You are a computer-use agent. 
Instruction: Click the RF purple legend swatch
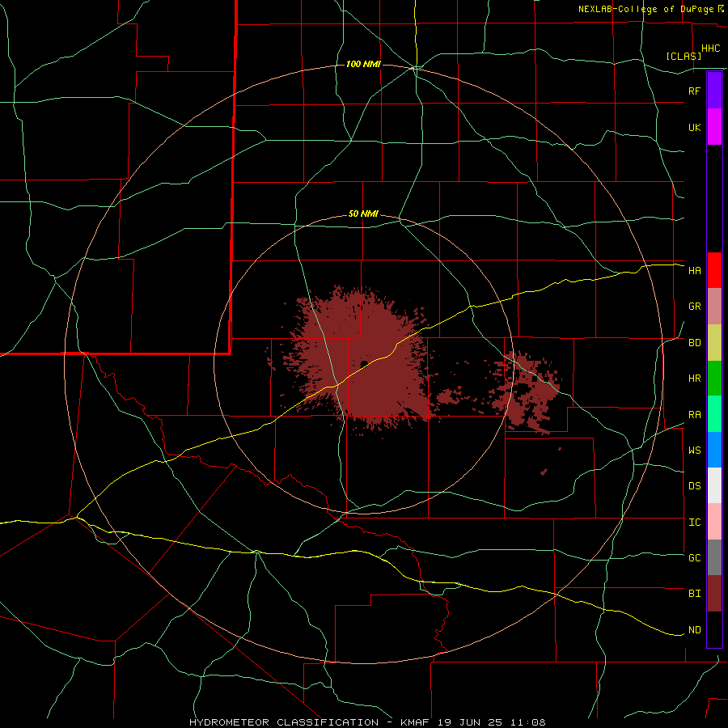(x=714, y=90)
